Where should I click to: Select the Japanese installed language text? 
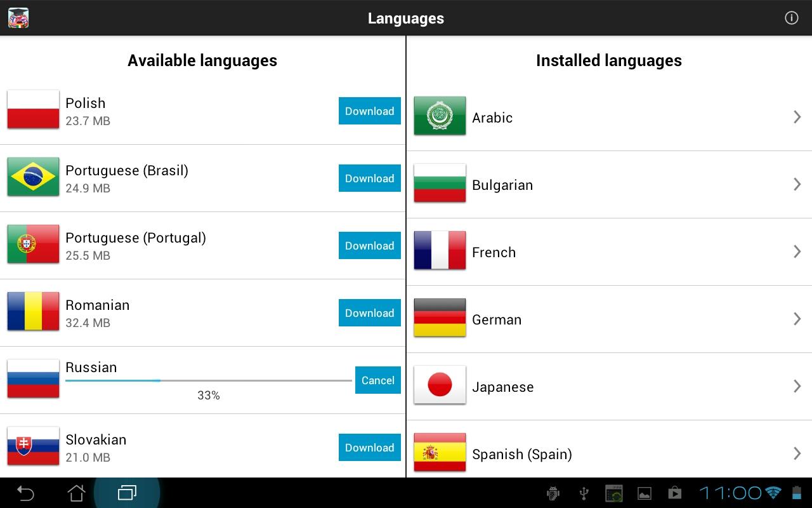[x=502, y=387]
